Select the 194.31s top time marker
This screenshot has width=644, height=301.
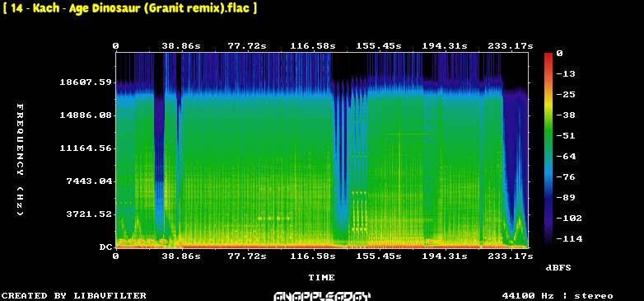point(445,46)
